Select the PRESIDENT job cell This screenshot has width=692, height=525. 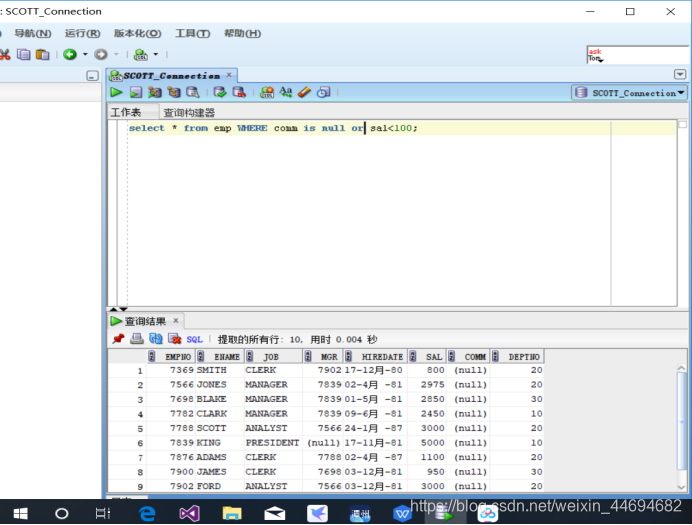[272, 443]
